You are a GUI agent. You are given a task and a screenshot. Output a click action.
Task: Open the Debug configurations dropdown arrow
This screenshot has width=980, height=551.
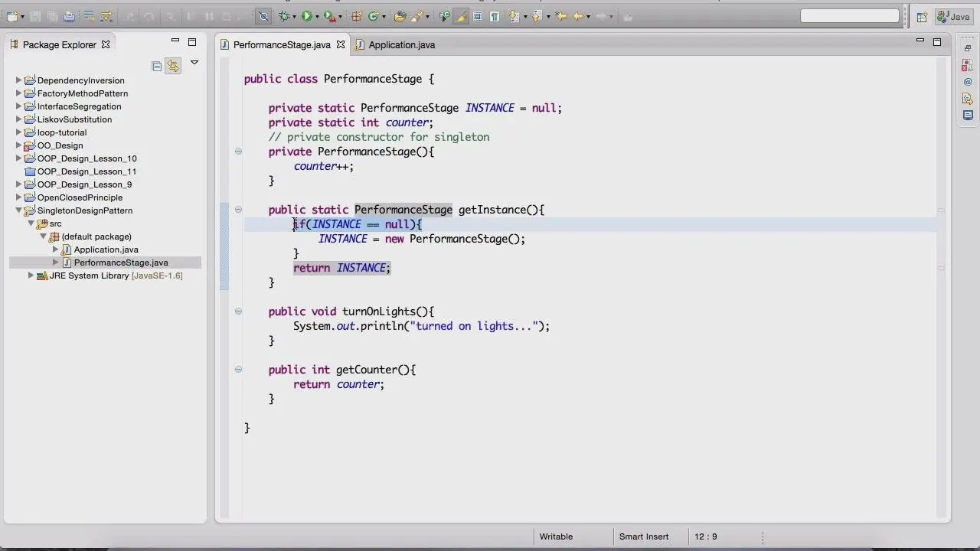294,16
